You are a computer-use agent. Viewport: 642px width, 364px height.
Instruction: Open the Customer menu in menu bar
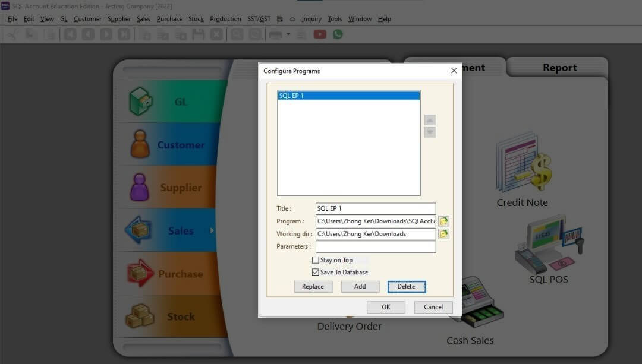(x=87, y=19)
